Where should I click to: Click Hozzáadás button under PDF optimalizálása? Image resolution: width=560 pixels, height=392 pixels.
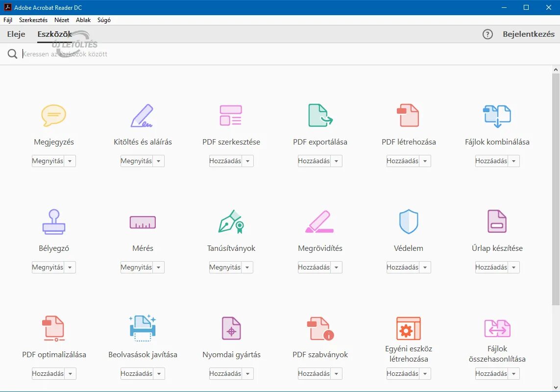[48, 374]
